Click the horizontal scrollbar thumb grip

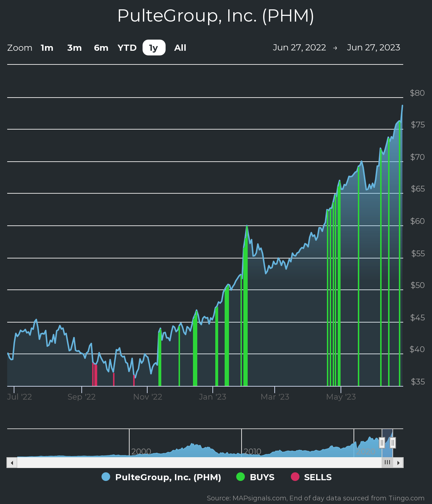click(387, 463)
